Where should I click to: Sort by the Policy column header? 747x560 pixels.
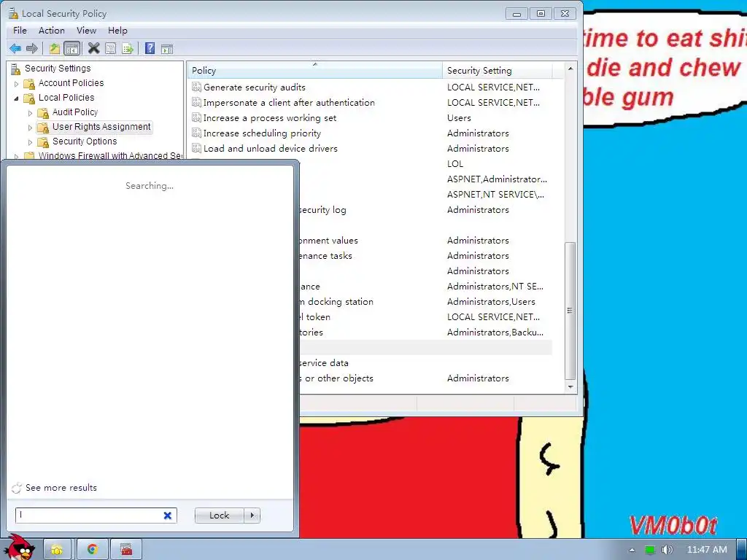pos(314,71)
